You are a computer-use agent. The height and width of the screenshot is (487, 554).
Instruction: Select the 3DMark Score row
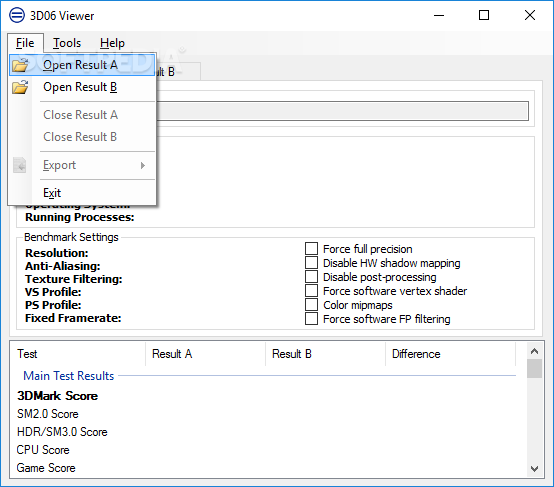tap(58, 396)
